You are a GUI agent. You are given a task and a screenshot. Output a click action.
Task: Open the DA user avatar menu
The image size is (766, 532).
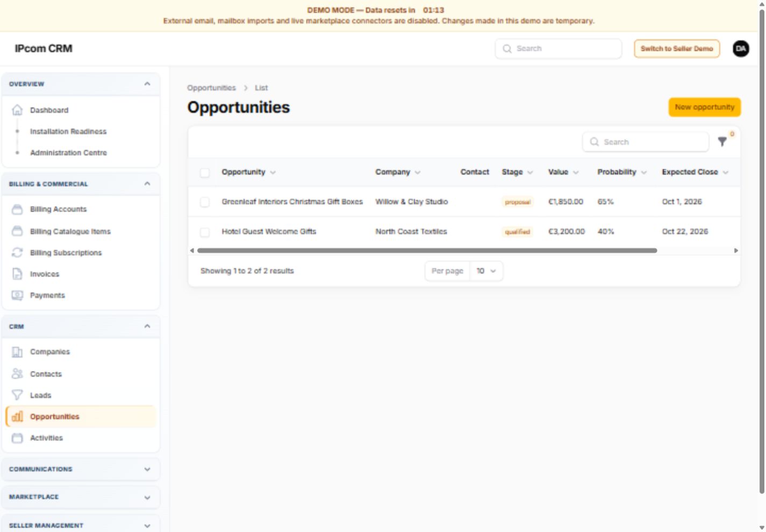coord(741,48)
